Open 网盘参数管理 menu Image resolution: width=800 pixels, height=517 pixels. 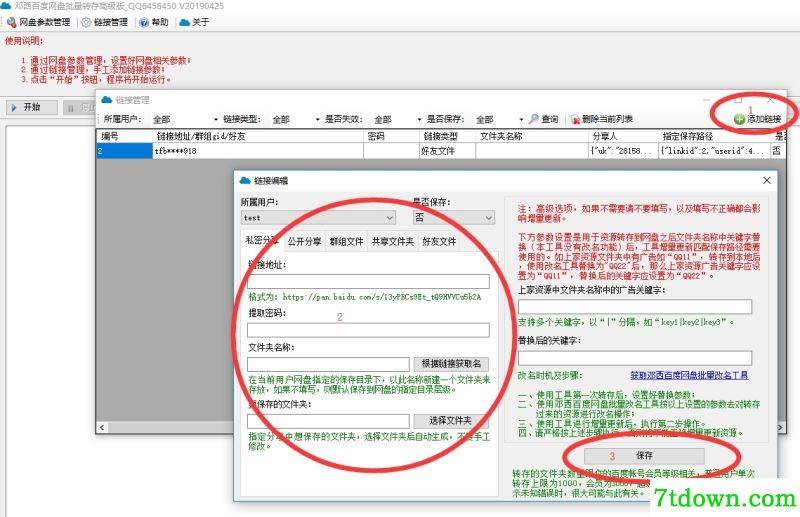(x=39, y=22)
